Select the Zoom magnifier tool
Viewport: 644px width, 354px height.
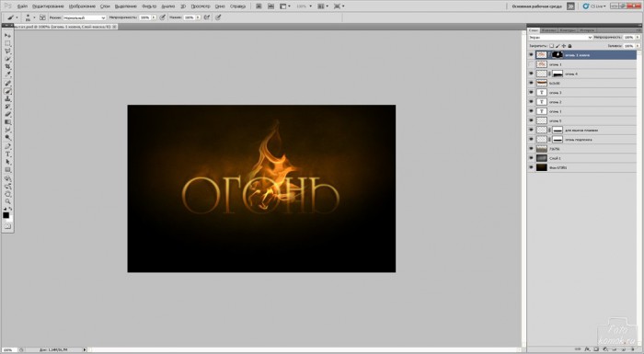[x=7, y=202]
